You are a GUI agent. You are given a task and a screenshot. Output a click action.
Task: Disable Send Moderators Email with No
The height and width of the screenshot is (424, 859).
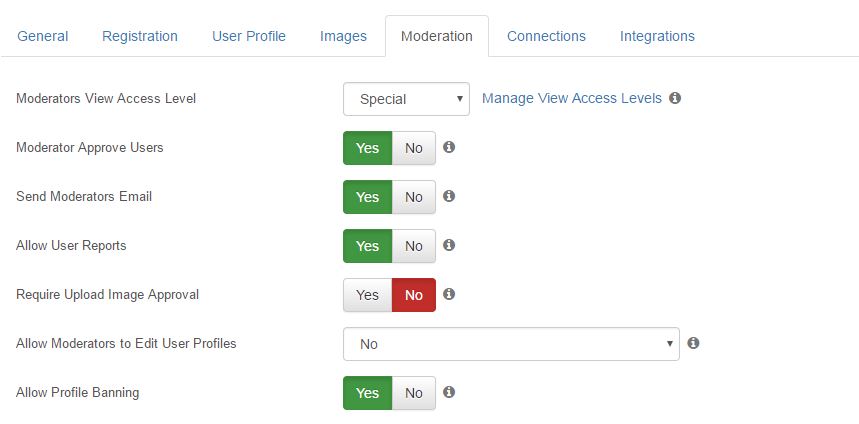(414, 197)
